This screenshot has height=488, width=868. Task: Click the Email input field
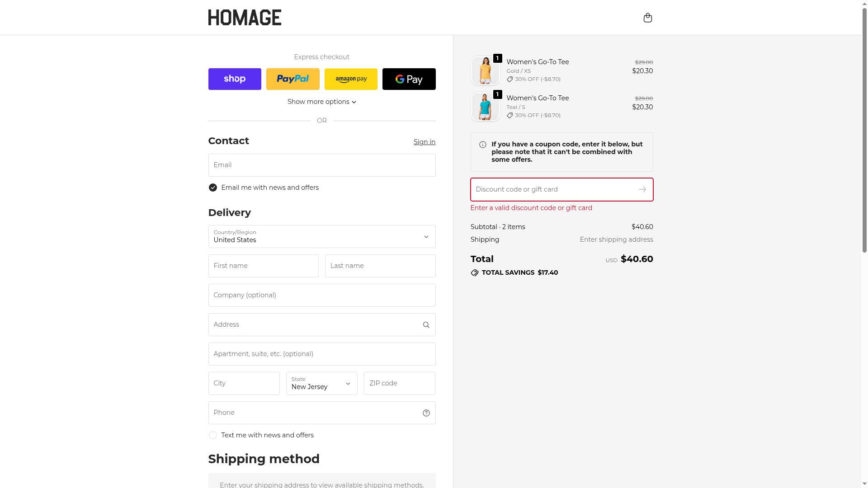(x=321, y=165)
